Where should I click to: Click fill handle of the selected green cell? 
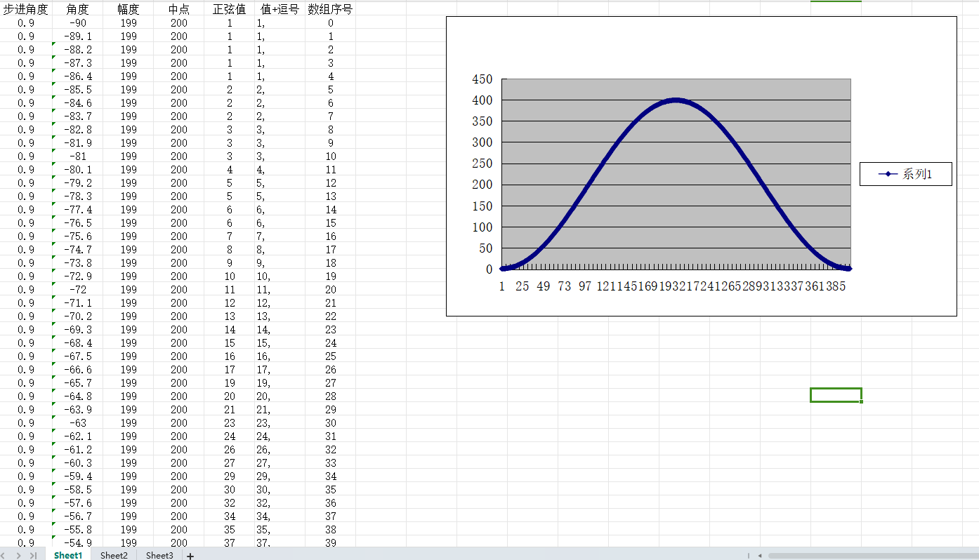pos(861,401)
